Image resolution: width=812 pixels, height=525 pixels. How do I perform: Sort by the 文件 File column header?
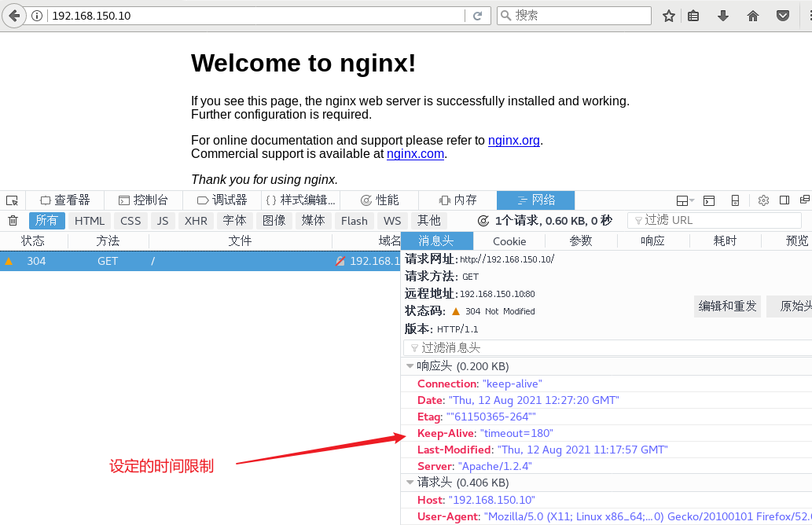[x=240, y=241]
